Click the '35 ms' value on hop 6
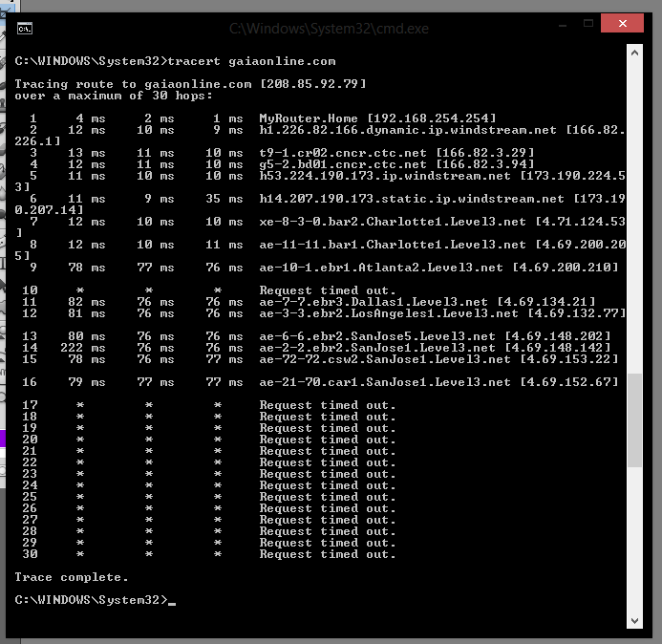Viewport: 662px width, 644px height. tap(224, 199)
